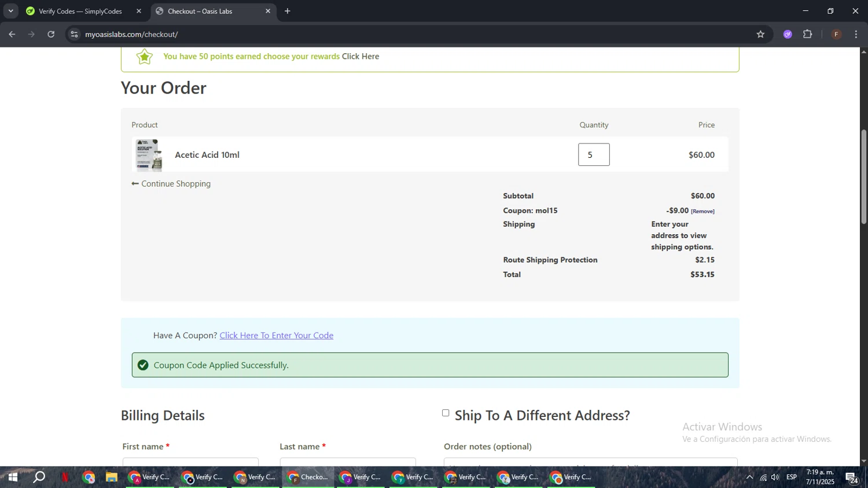Open the Acetic Acid 10ml product link
The image size is (868, 488).
coord(207,154)
